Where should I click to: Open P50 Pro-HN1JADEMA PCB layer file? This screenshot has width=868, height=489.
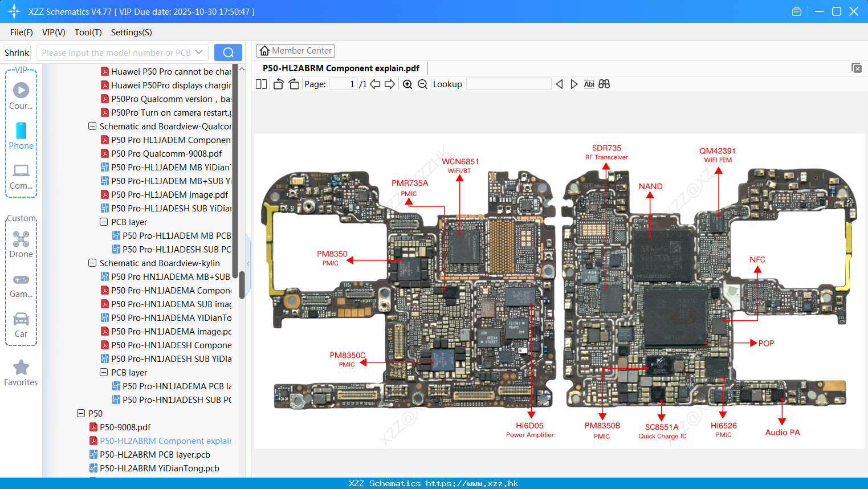(x=172, y=386)
